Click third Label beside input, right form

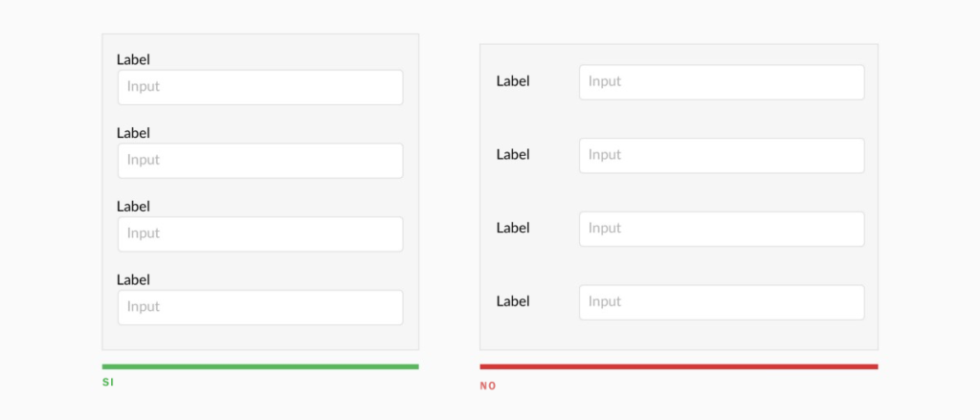(x=513, y=228)
